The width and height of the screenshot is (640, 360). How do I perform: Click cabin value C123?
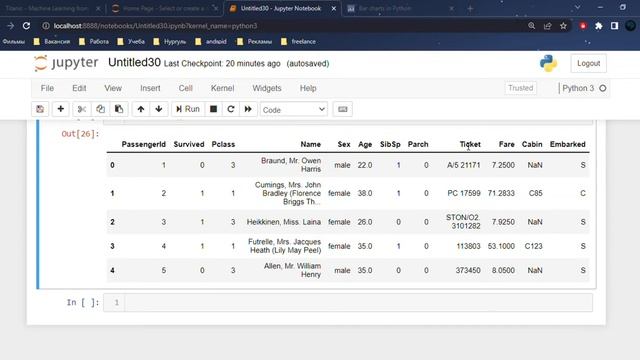tap(533, 246)
